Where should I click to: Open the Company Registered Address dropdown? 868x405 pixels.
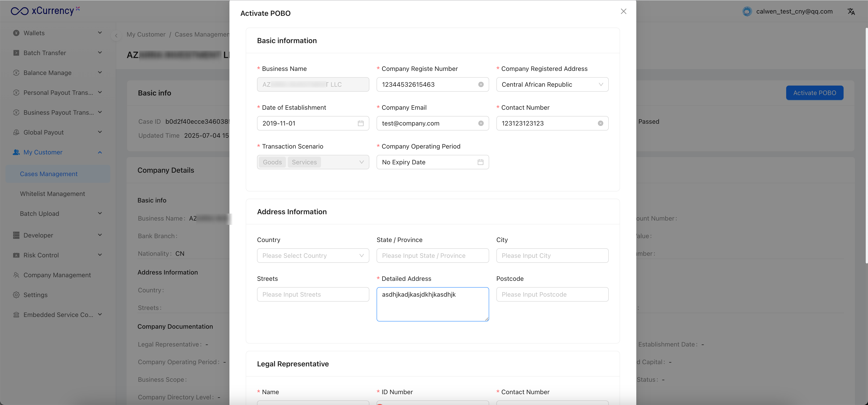(552, 84)
